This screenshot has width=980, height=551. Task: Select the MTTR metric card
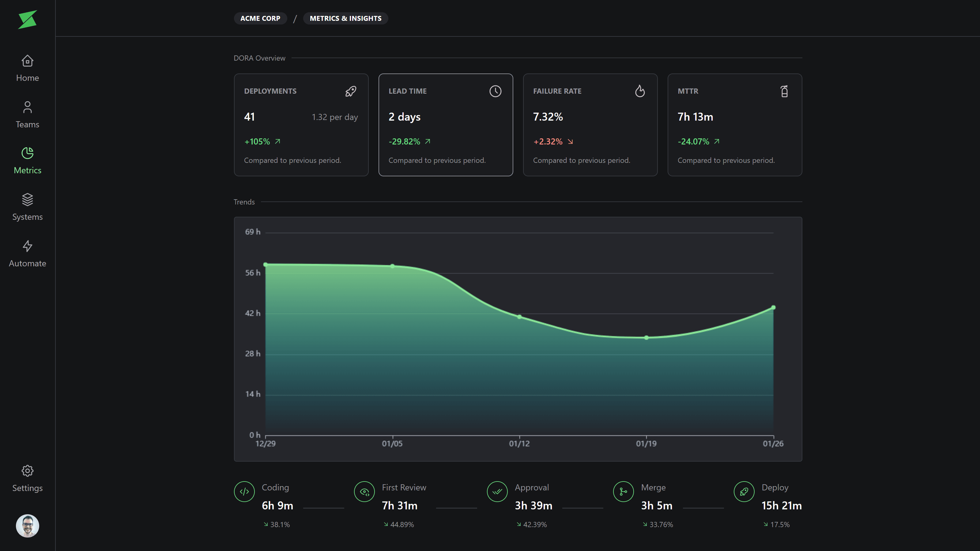click(734, 125)
